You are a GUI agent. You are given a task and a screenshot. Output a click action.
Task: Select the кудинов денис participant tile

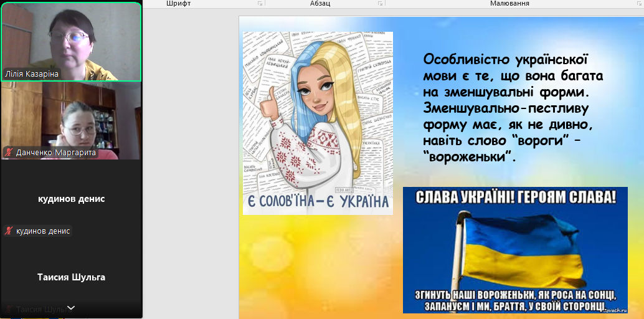71,199
